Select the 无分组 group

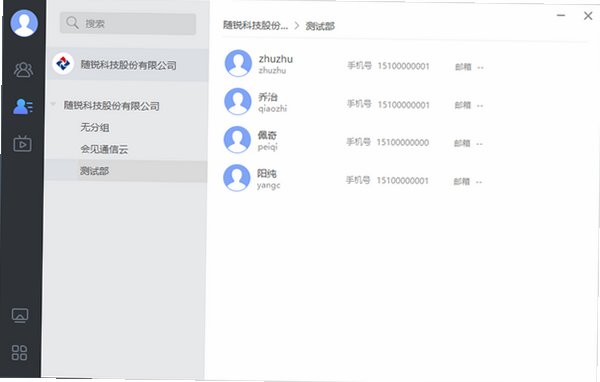pos(95,127)
